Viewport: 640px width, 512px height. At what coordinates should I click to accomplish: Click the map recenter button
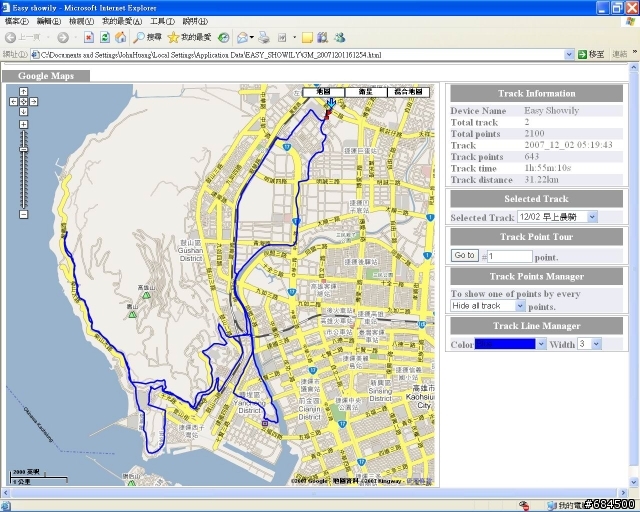pos(24,102)
